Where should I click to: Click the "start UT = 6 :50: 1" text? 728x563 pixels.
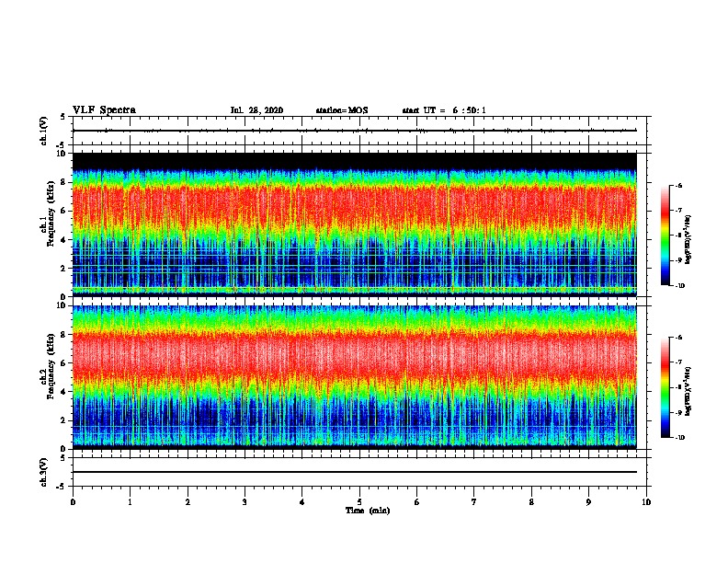(444, 110)
